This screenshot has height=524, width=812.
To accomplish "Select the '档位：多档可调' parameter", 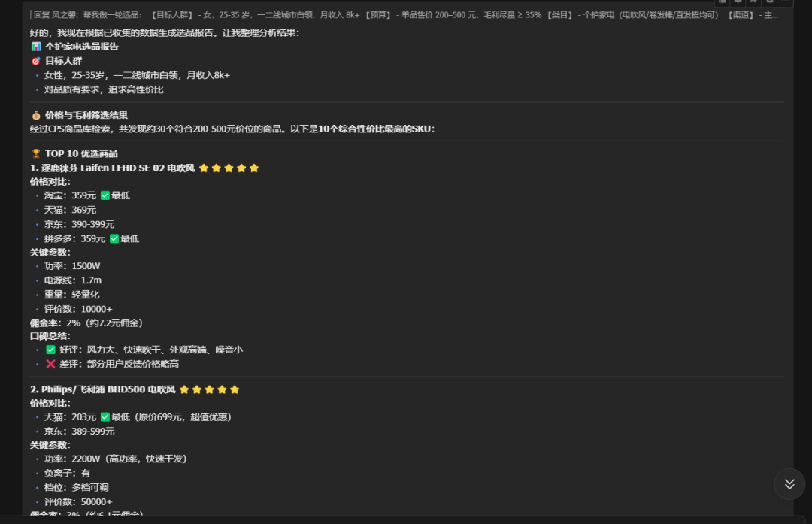I will (x=76, y=488).
